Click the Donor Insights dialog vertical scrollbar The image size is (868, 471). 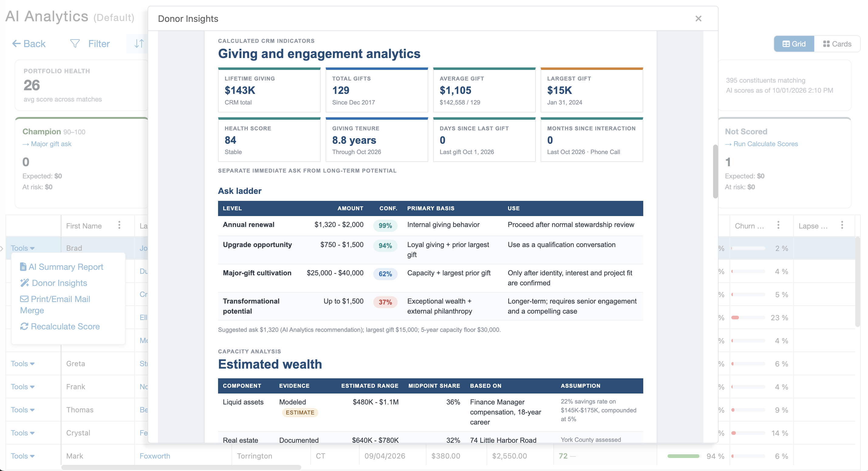pos(715,172)
